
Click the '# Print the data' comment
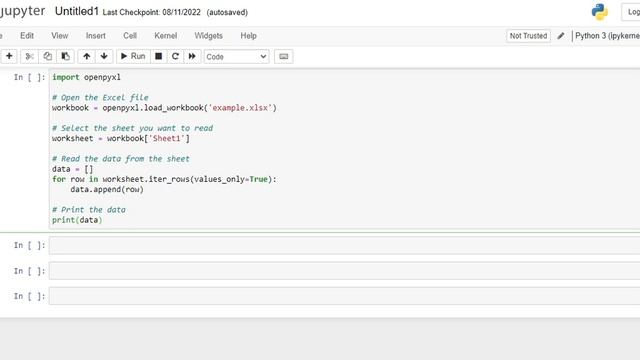[x=89, y=210]
